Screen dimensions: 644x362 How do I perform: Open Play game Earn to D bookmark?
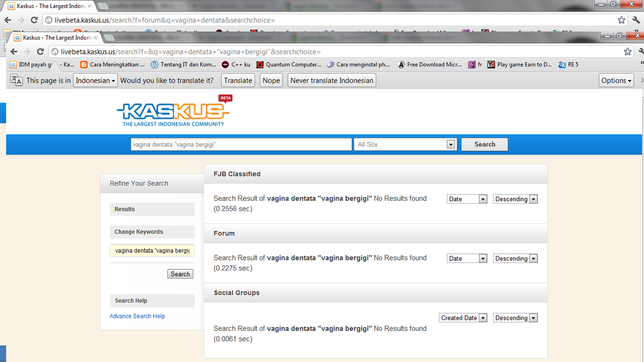[x=520, y=64]
